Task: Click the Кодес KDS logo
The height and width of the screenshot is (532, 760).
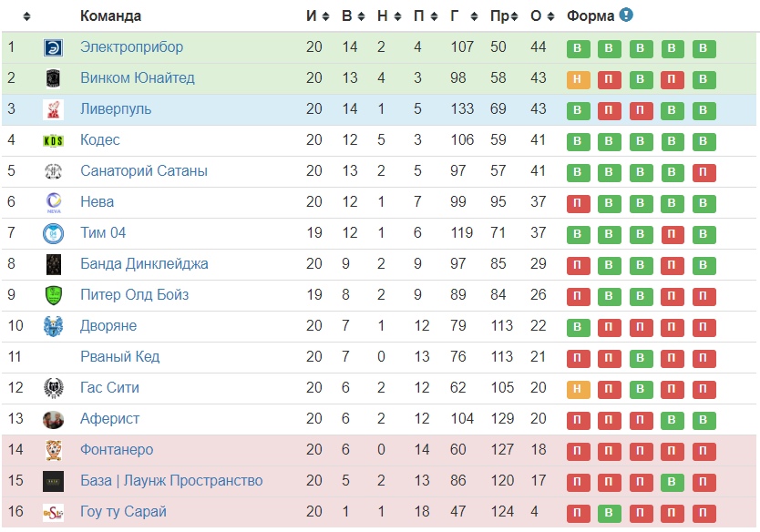Action: 53,140
